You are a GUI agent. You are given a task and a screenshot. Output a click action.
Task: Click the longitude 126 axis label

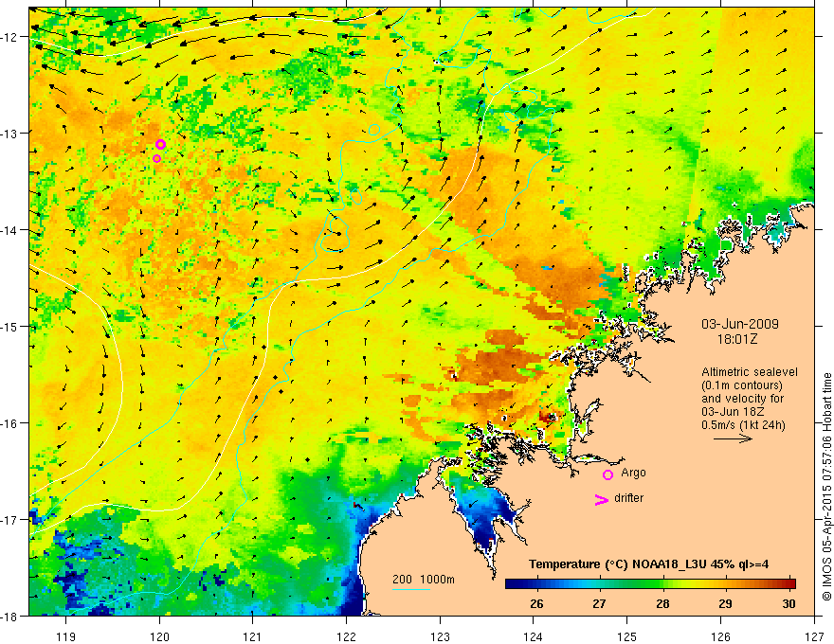point(720,636)
